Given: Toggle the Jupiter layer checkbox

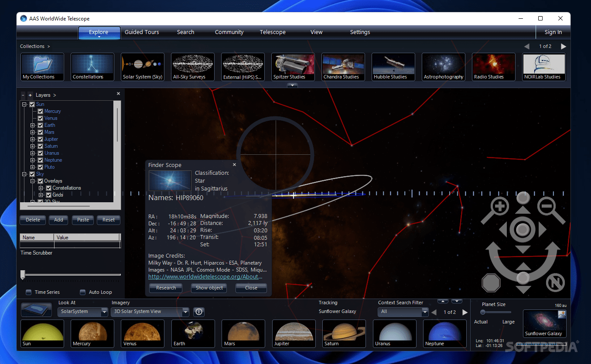Looking at the screenshot, I should point(41,139).
